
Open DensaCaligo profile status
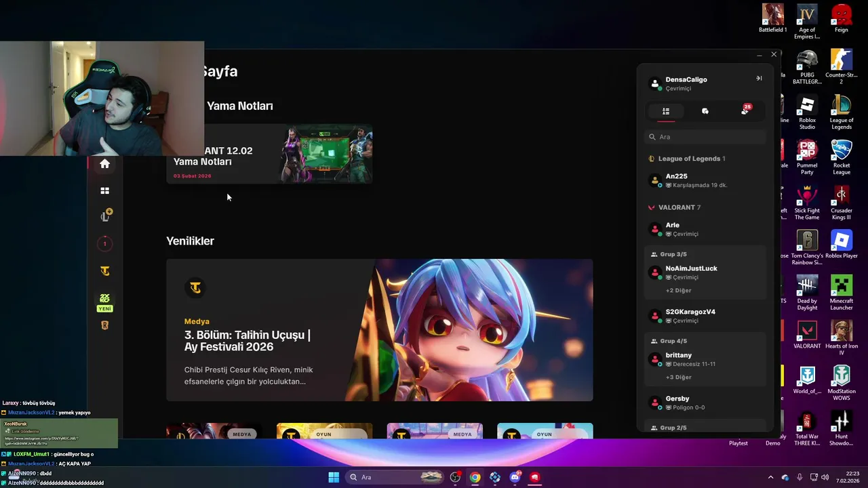(x=686, y=83)
